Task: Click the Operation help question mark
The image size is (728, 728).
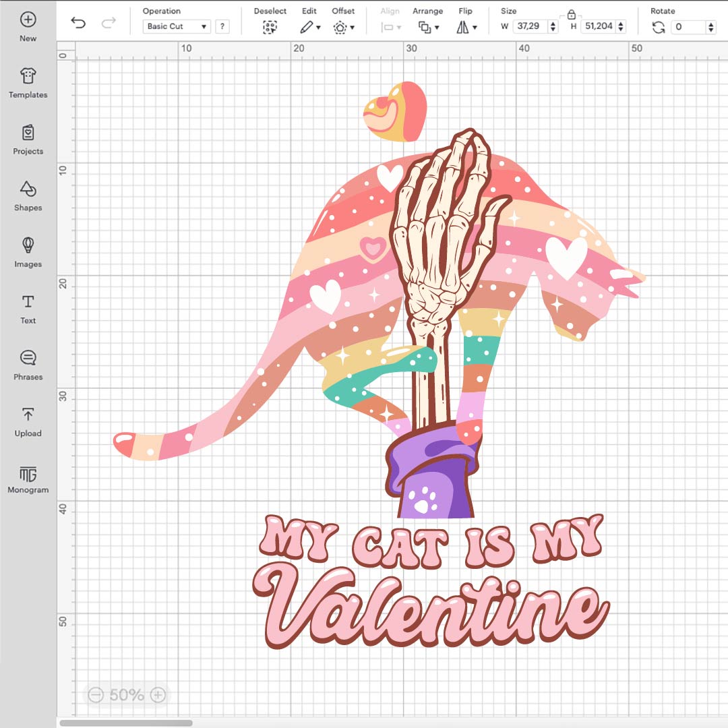Action: [222, 26]
